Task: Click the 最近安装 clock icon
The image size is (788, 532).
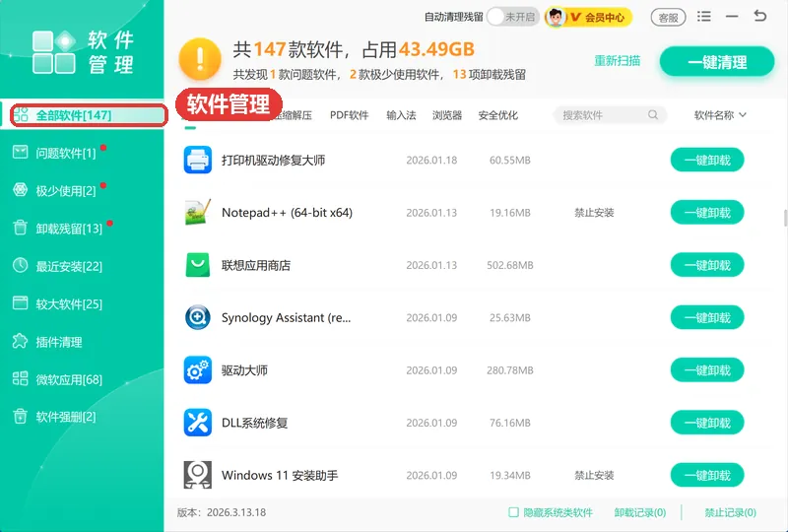Action: 20,265
